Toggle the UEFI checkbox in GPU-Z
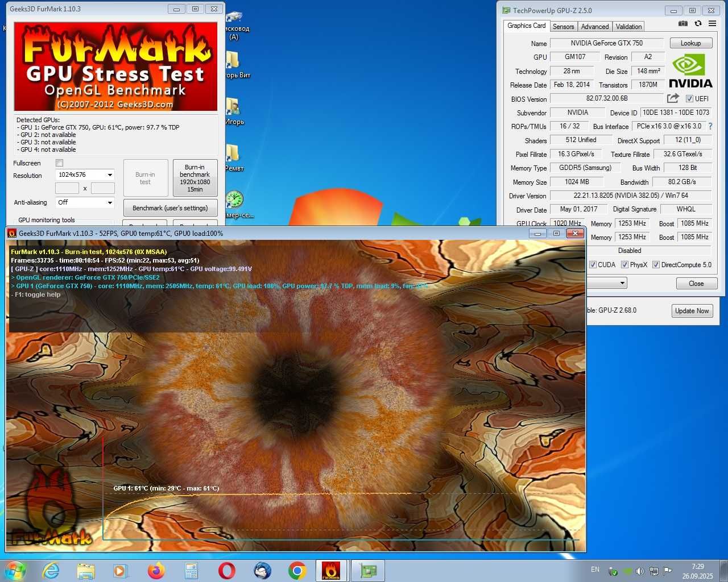Screen dimensions: 728x582 coord(689,98)
